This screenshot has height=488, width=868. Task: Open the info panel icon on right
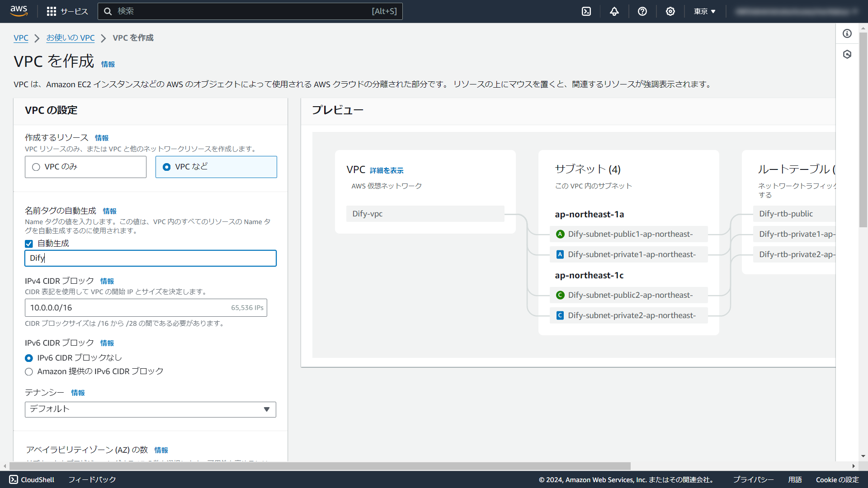point(847,33)
